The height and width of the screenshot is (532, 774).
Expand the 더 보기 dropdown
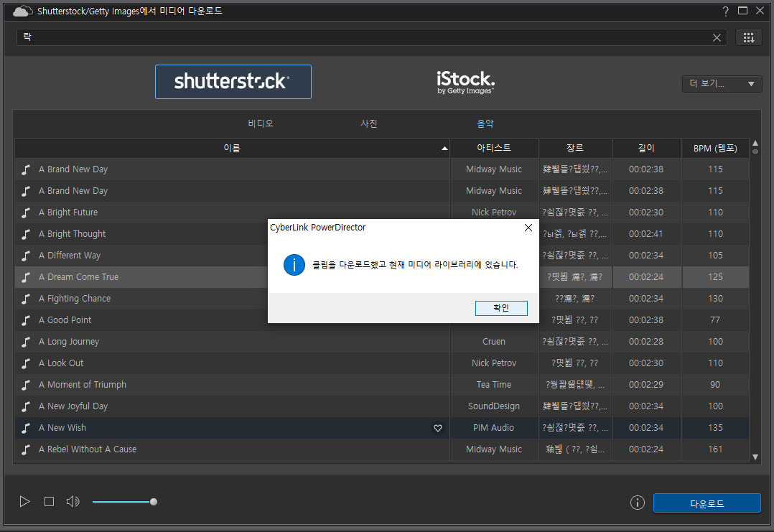tap(722, 84)
